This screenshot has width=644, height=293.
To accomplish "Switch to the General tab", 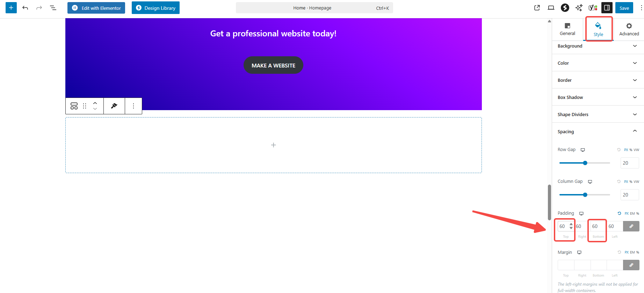I will pos(567,29).
